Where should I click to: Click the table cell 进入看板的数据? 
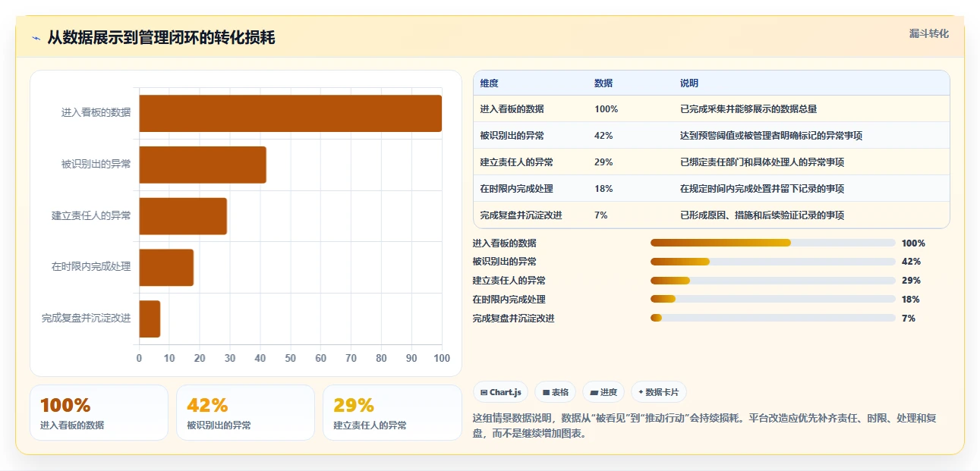pos(512,109)
